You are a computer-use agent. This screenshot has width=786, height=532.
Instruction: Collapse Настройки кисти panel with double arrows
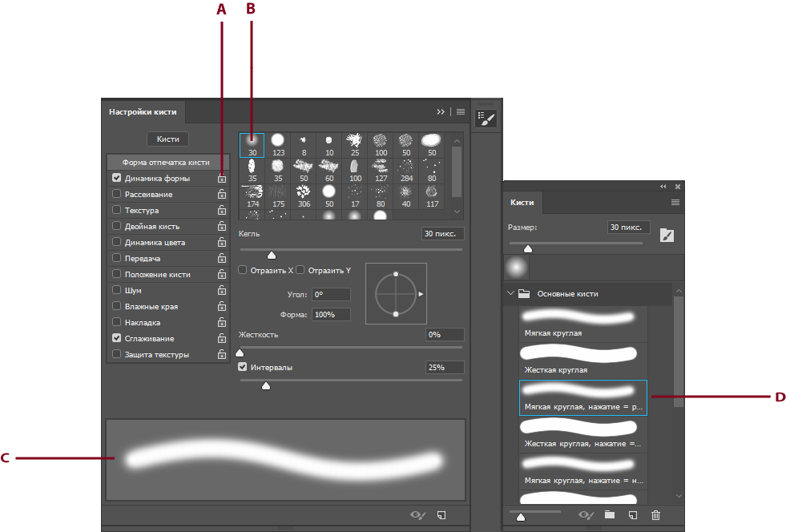pyautogui.click(x=441, y=112)
